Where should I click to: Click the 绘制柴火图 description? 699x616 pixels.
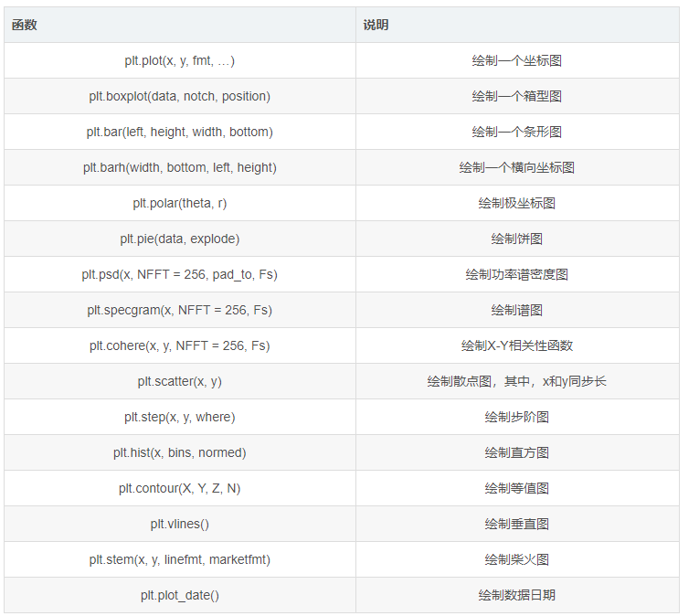tap(516, 560)
